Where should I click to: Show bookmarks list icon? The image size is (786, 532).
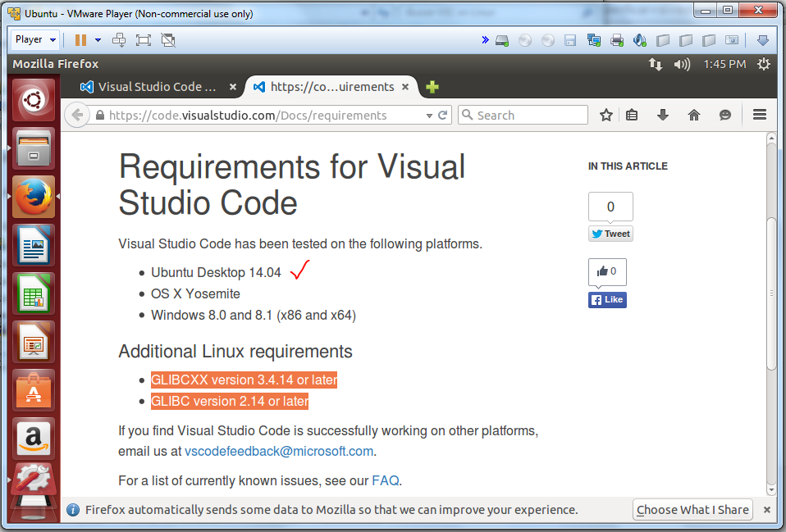(x=632, y=116)
